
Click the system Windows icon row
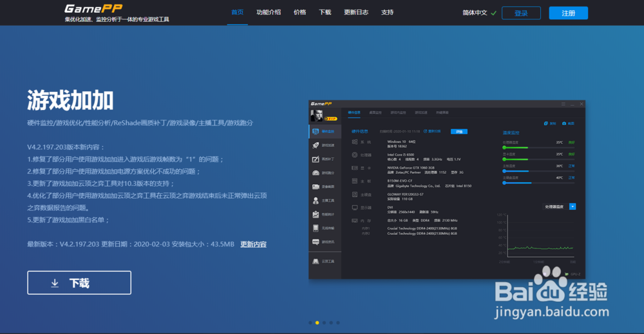coord(354,142)
